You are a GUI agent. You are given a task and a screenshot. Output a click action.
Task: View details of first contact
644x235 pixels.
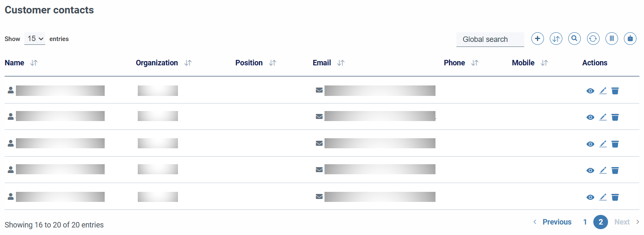[x=590, y=91]
